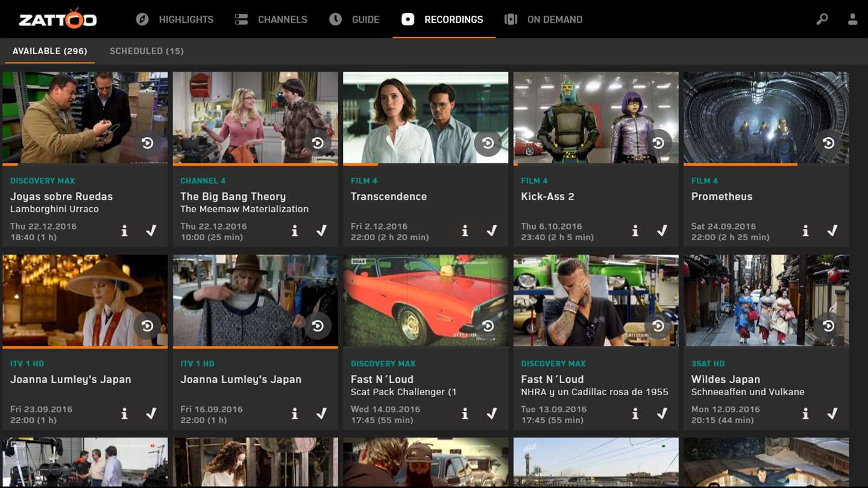
Task: Show info for Kick-Ass 2
Action: (x=635, y=231)
